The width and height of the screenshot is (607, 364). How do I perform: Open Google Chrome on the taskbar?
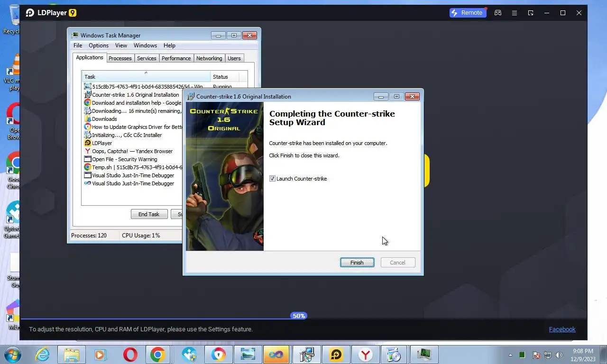[x=158, y=355]
